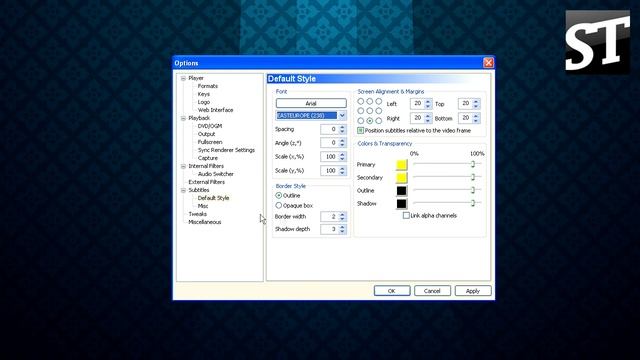Collapse the Subtitles tree node
The image size is (640, 360).
tap(183, 190)
